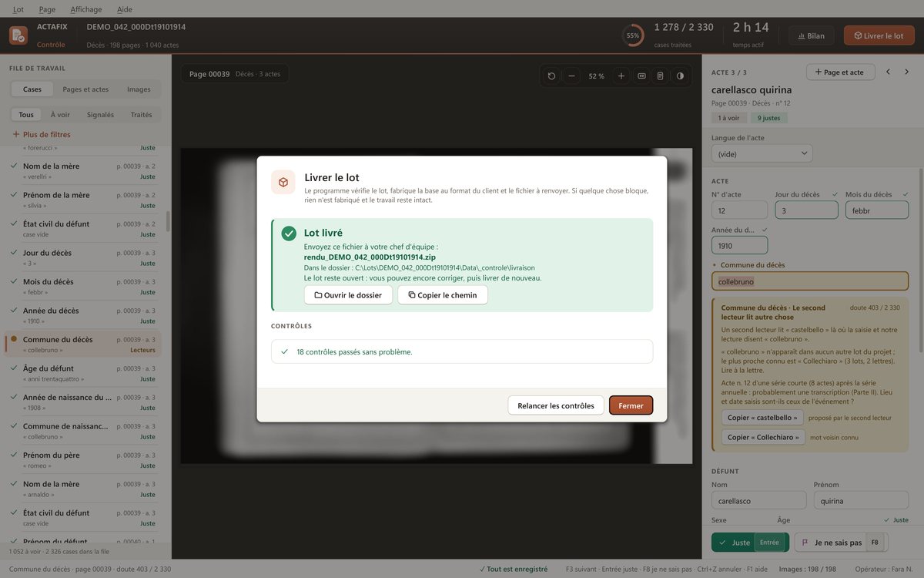Image resolution: width=924 pixels, height=578 pixels.
Task: Click Copier « castelbello » suggestion
Action: click(x=762, y=418)
